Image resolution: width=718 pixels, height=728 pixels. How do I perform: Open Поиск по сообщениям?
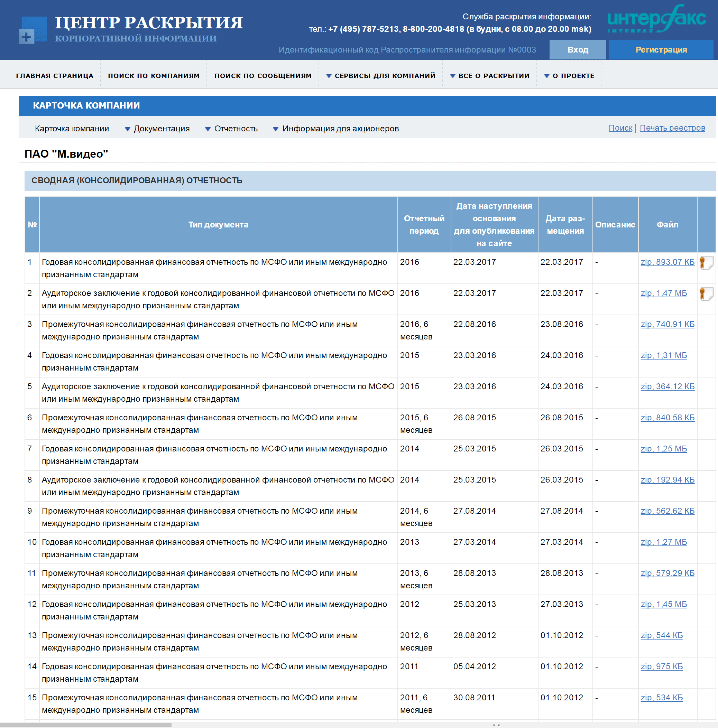point(263,76)
